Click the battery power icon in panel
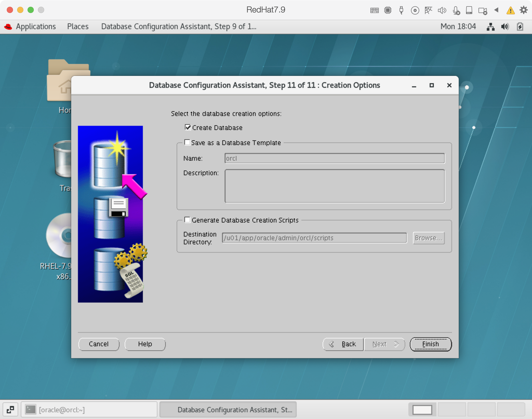532x419 pixels. (520, 27)
